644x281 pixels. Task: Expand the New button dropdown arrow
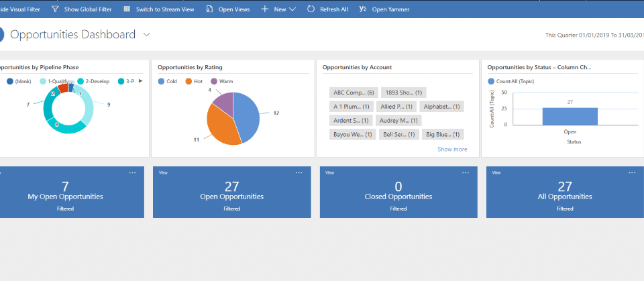click(292, 9)
